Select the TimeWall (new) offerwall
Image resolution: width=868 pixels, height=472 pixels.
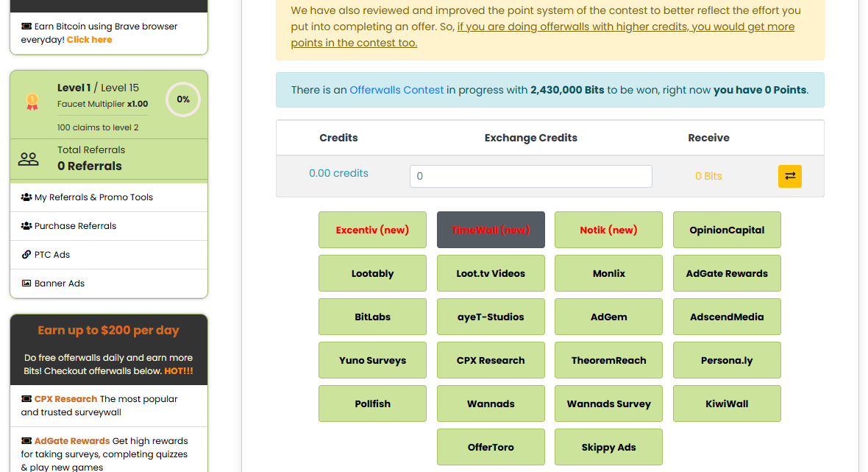coord(491,230)
